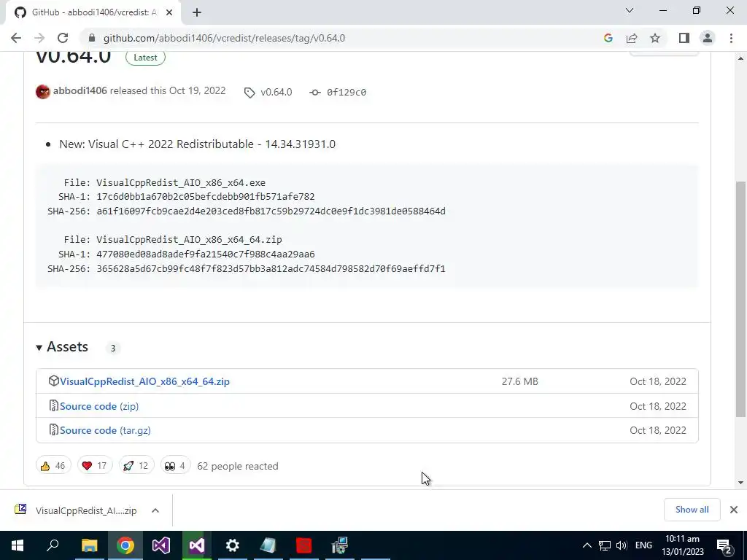
Task: Open the tab search dropdown chevron
Action: pos(630,10)
